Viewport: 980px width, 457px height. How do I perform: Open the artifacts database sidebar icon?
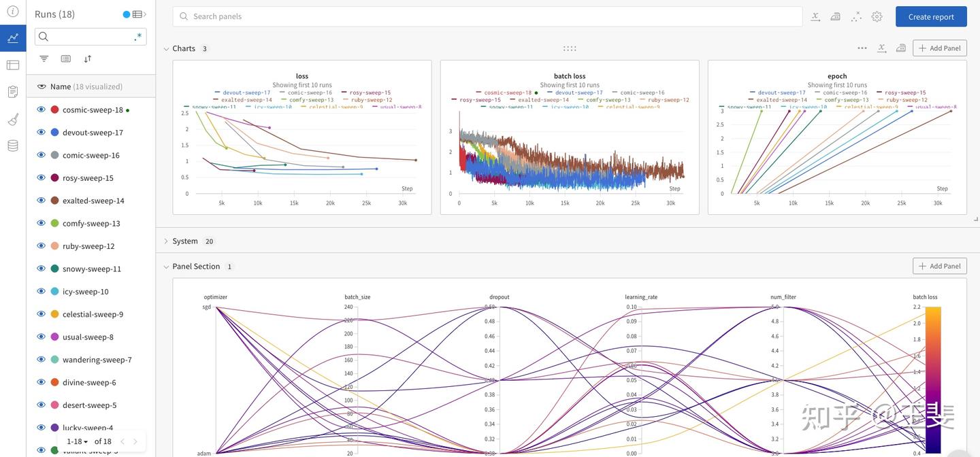tap(12, 146)
